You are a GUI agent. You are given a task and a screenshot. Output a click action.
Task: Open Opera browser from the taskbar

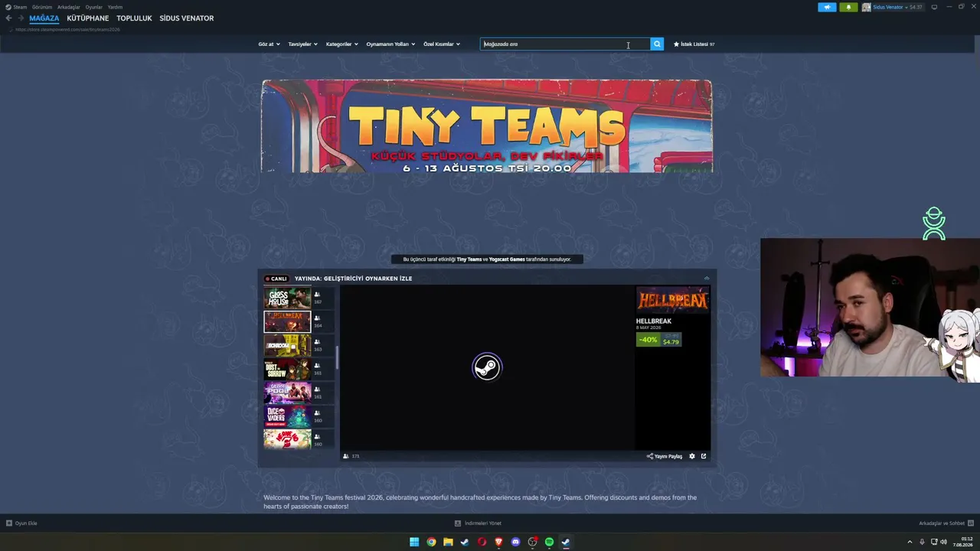pos(482,542)
